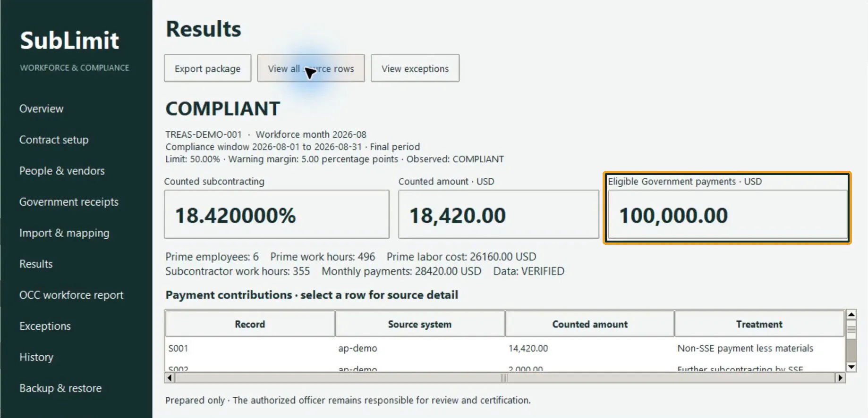Select Results in the sidebar
This screenshot has height=418, width=868.
[x=36, y=264]
